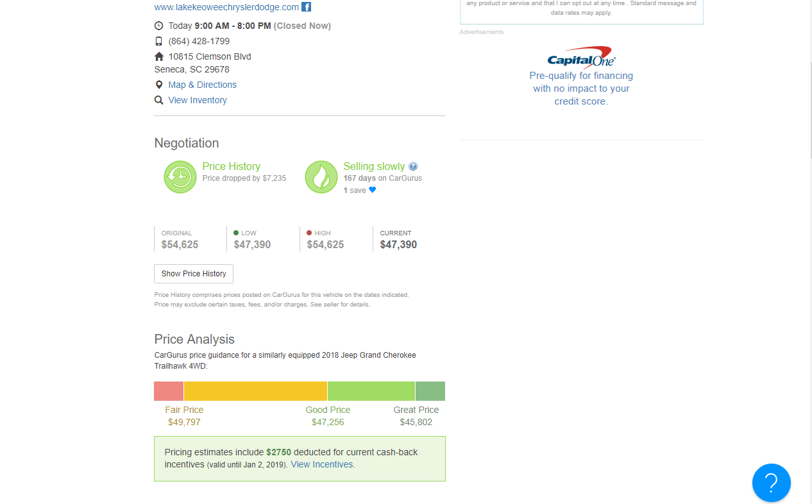Click the Good Price value $47,256

coord(328,422)
